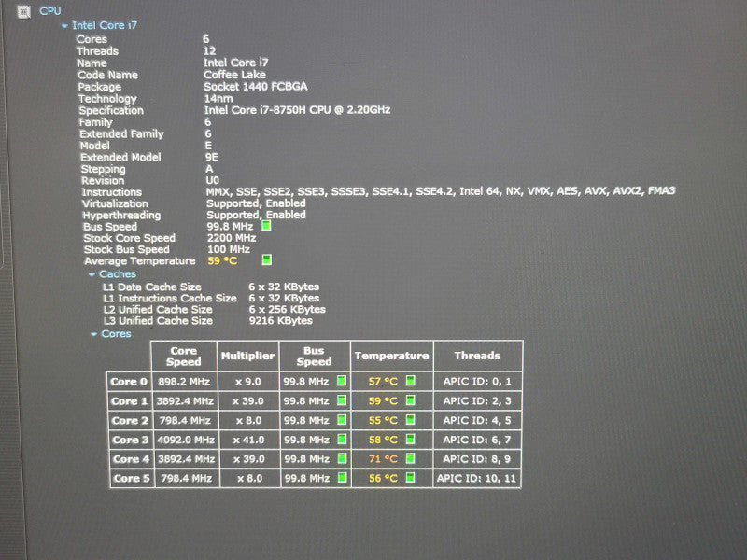Image resolution: width=747 pixels, height=560 pixels.
Task: Click Core 4 bus speed graph icon
Action: (342, 458)
